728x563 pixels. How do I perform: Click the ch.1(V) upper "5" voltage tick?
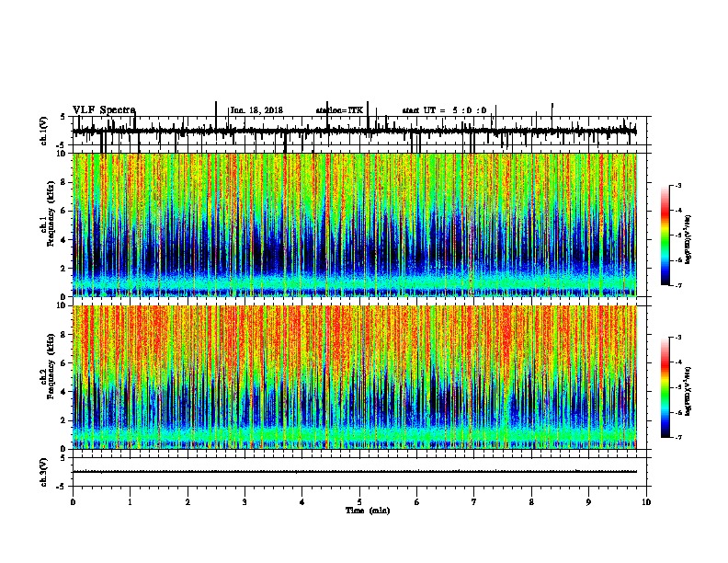point(63,117)
